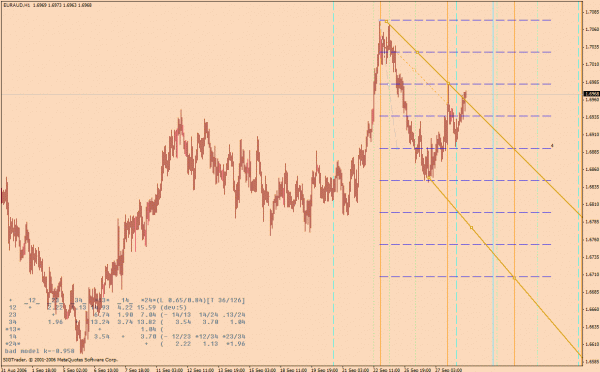This screenshot has width=600, height=372.
Task: Click the 5 Sep 02:00 time axis label
Action: tap(75, 370)
